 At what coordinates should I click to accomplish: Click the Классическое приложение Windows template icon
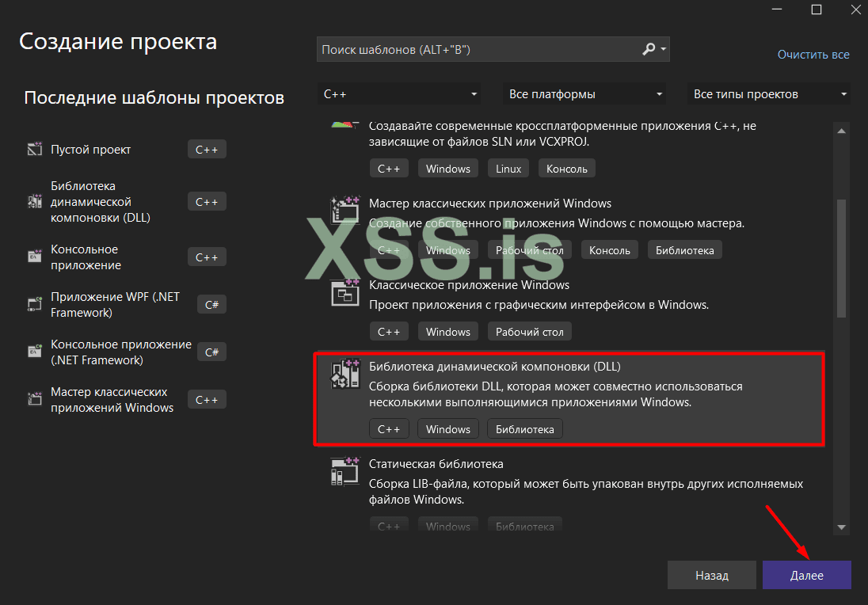(345, 291)
